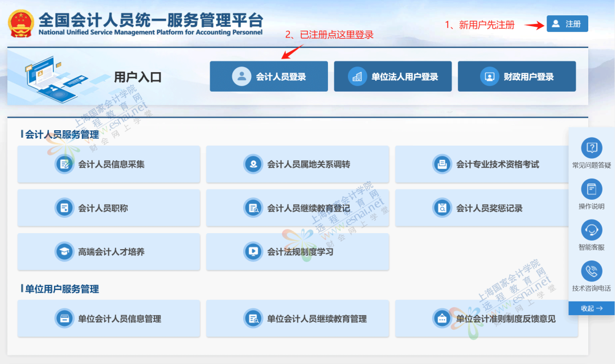The height and width of the screenshot is (364, 615).
Task: Open 会计法规制度学习 card
Action: 298,252
